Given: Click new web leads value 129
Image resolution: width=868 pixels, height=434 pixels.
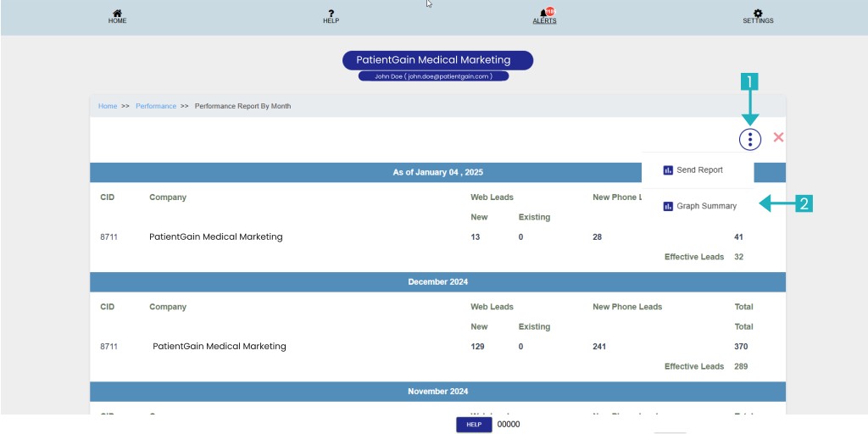Looking at the screenshot, I should [x=477, y=347].
